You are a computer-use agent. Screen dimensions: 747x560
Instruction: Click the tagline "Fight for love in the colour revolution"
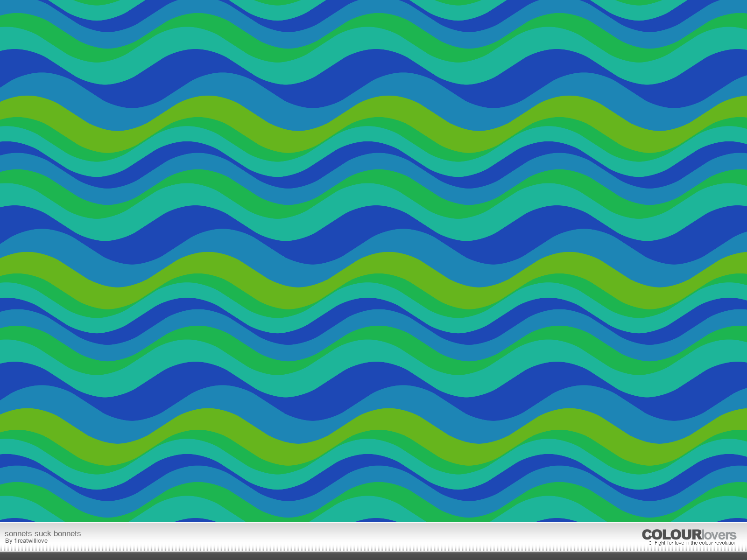point(695,543)
